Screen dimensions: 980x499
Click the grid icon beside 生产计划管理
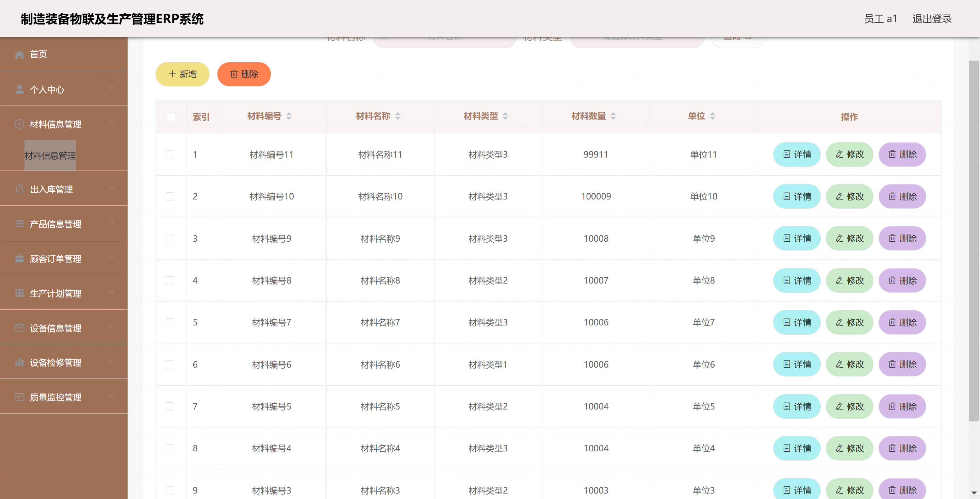click(x=19, y=293)
